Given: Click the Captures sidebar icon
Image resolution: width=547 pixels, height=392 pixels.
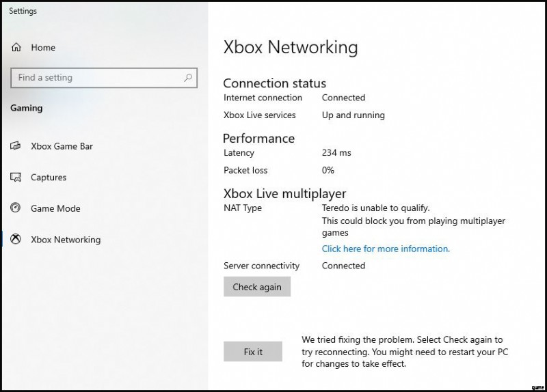Looking at the screenshot, I should (x=16, y=178).
